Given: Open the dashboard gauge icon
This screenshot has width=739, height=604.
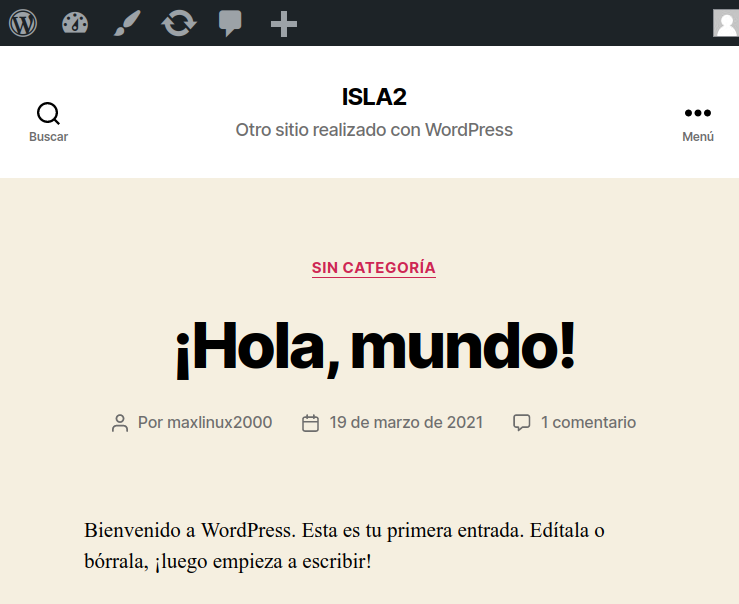Looking at the screenshot, I should [x=75, y=23].
